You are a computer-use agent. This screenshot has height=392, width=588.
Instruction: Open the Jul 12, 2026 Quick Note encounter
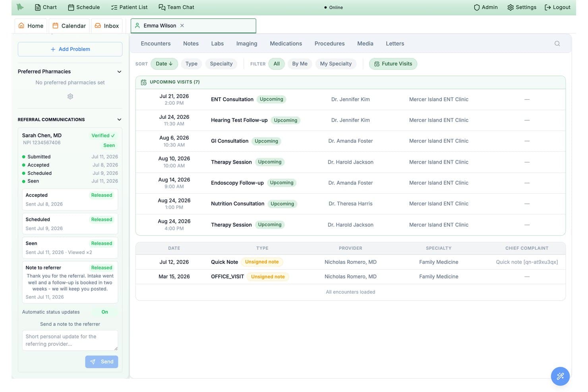(x=350, y=262)
